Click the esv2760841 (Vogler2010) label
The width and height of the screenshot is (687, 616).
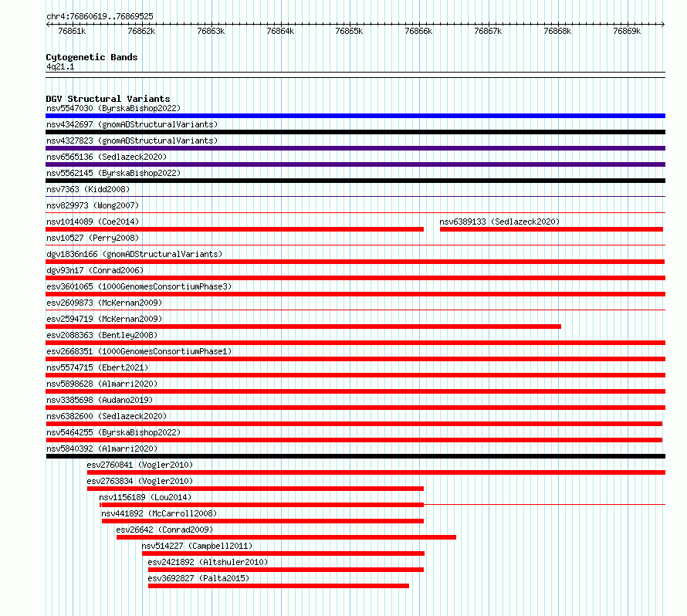point(140,465)
